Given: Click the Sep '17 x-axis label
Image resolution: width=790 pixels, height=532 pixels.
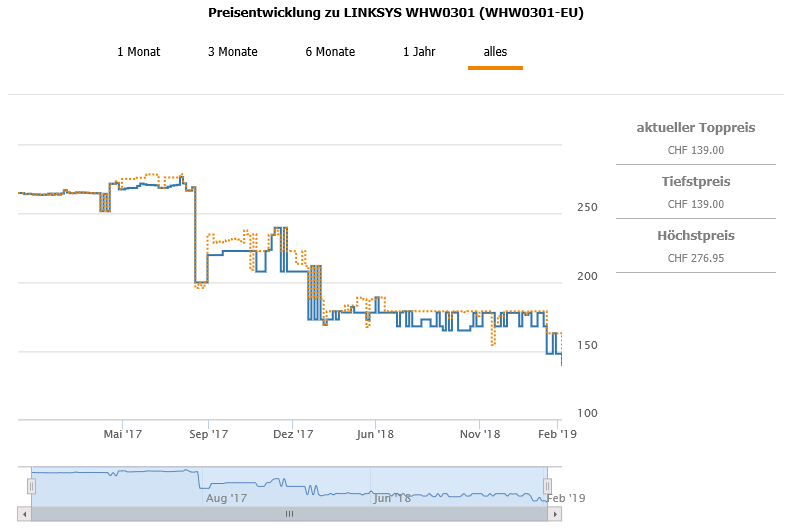Looking at the screenshot, I should (208, 434).
